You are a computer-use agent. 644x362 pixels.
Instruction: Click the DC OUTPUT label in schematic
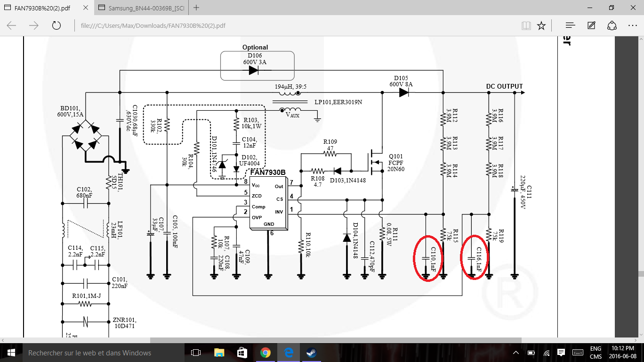point(504,86)
